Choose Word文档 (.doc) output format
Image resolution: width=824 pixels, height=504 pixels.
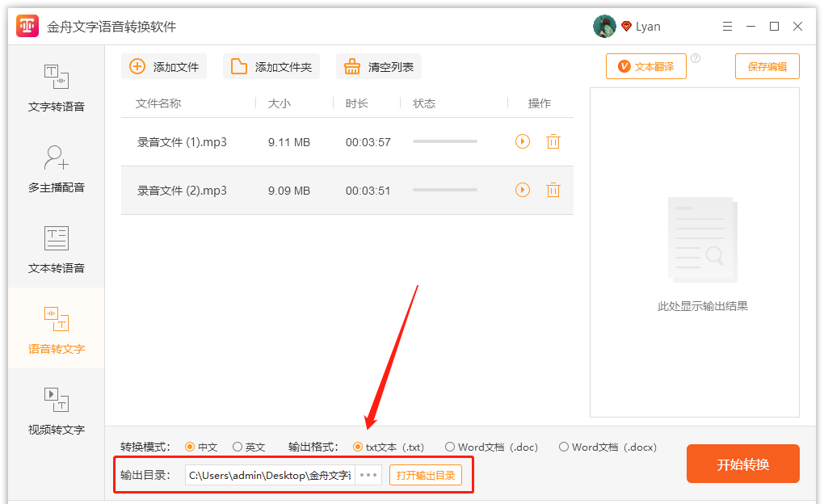(x=450, y=447)
